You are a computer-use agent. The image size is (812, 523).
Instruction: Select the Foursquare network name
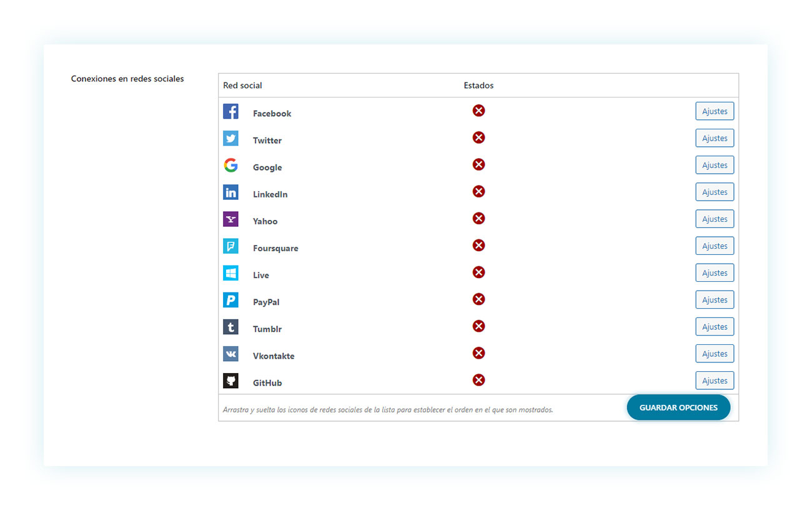coord(275,248)
